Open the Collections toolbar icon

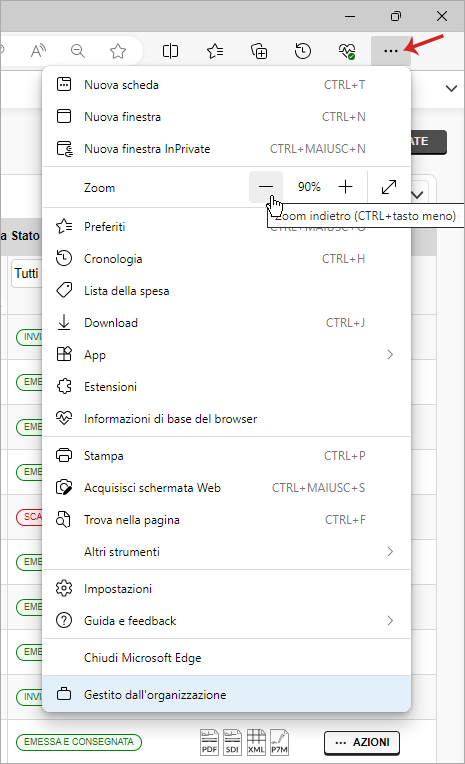[x=259, y=51]
